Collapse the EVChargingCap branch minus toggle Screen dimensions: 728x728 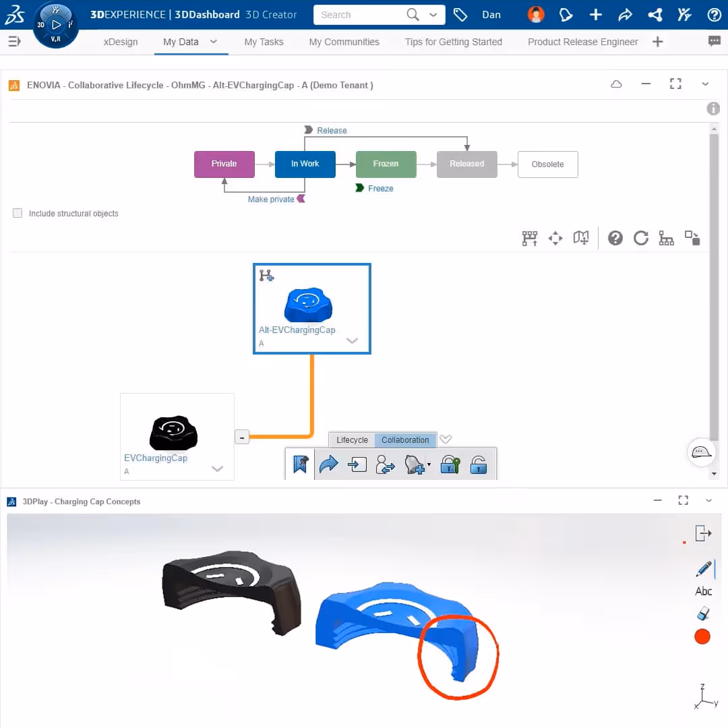coord(242,437)
